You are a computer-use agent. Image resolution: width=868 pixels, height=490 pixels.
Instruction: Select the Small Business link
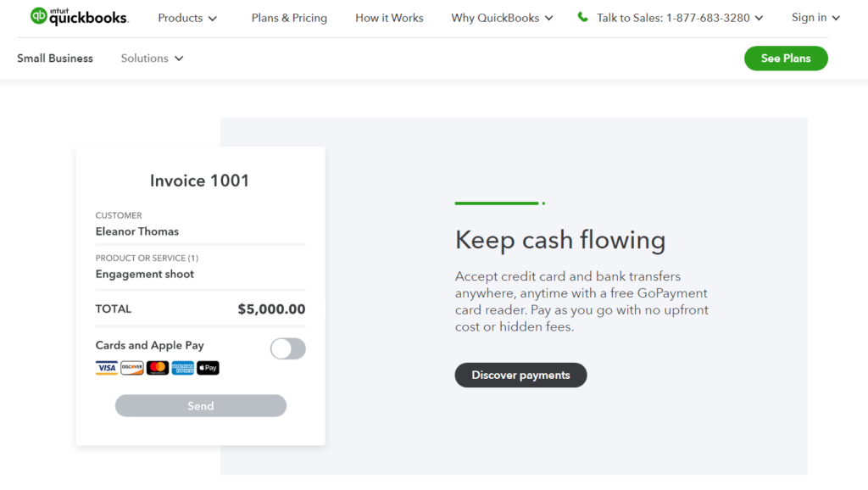55,58
